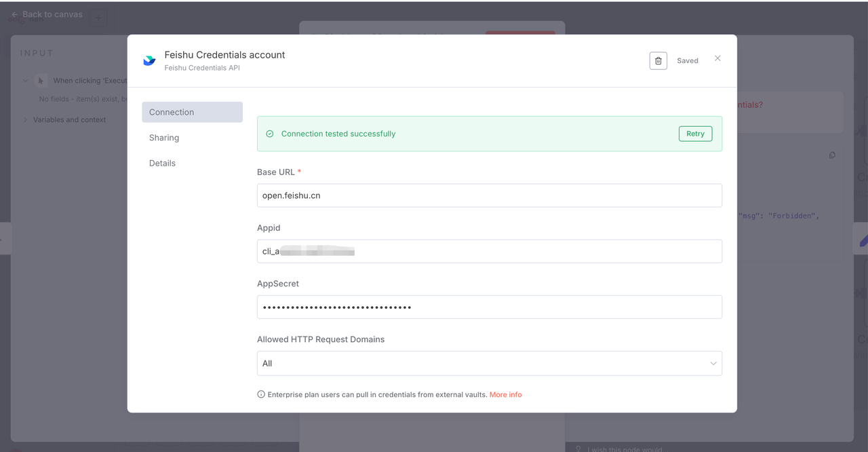
Task: Click the copy icon above the error output
Action: (x=832, y=155)
